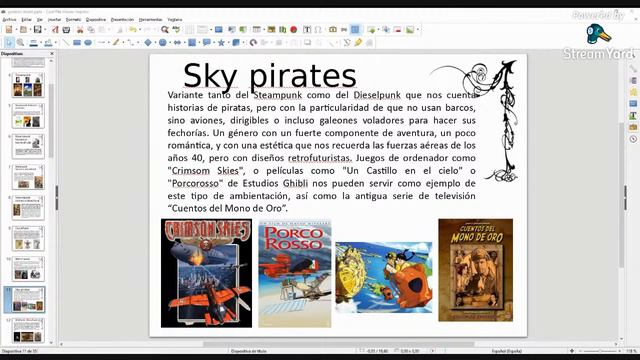This screenshot has height=360, width=640.
Task: Open the Insertar menu
Action: [54, 20]
